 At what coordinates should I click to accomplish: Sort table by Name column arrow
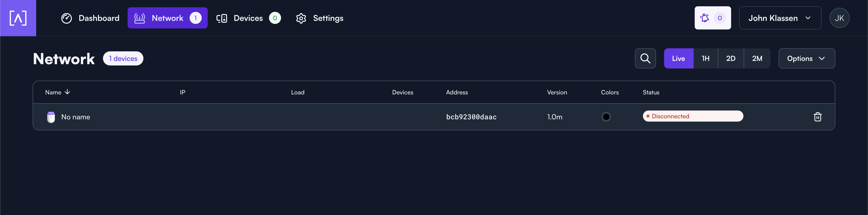(x=67, y=92)
